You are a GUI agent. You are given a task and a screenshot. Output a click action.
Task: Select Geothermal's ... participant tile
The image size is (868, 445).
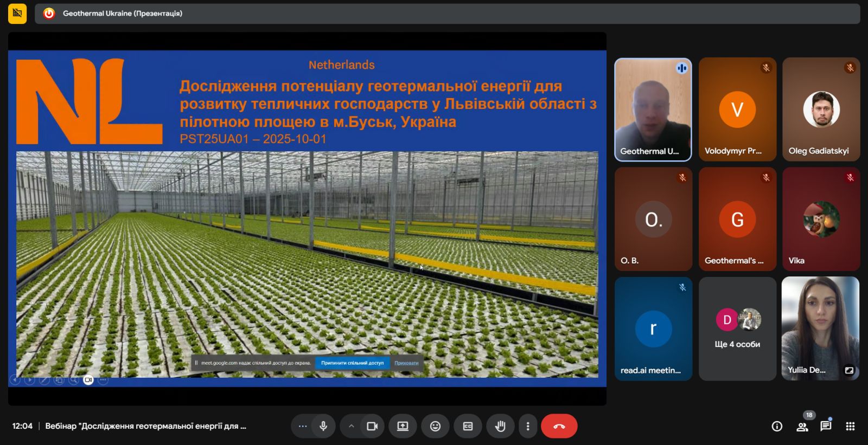(x=737, y=220)
